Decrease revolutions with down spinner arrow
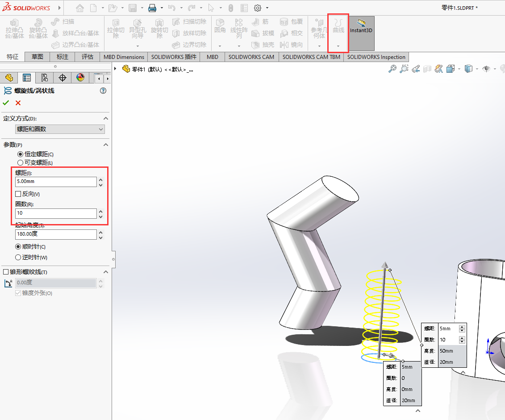505x420 pixels. [101, 216]
